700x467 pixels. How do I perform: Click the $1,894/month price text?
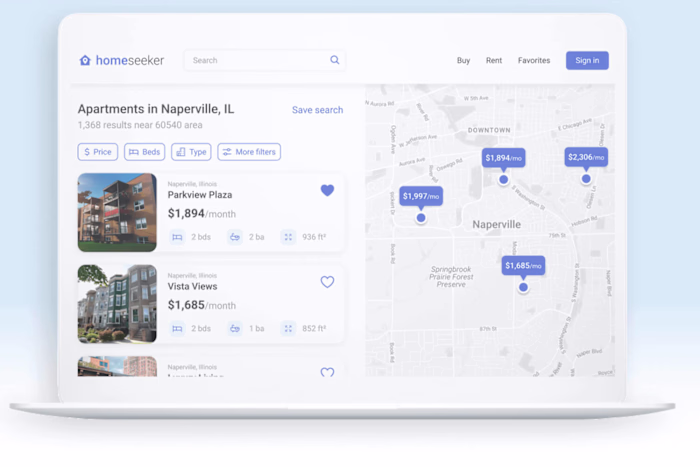tap(201, 213)
